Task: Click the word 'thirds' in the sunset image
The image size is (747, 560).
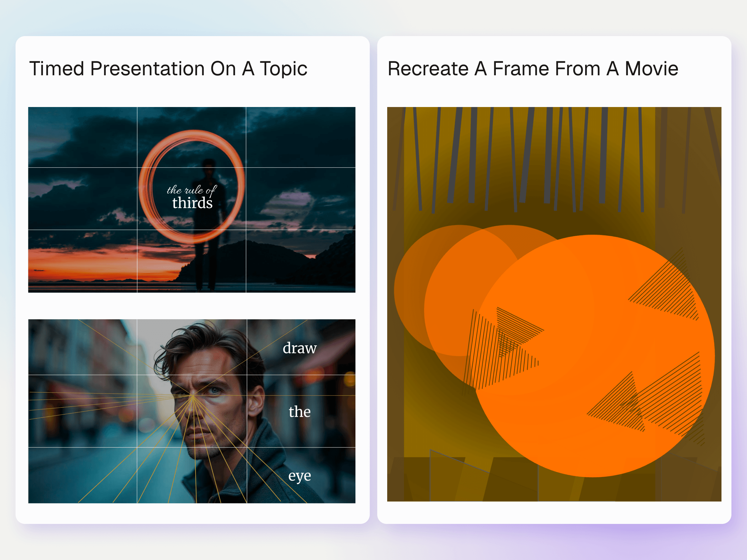Action: click(x=192, y=203)
